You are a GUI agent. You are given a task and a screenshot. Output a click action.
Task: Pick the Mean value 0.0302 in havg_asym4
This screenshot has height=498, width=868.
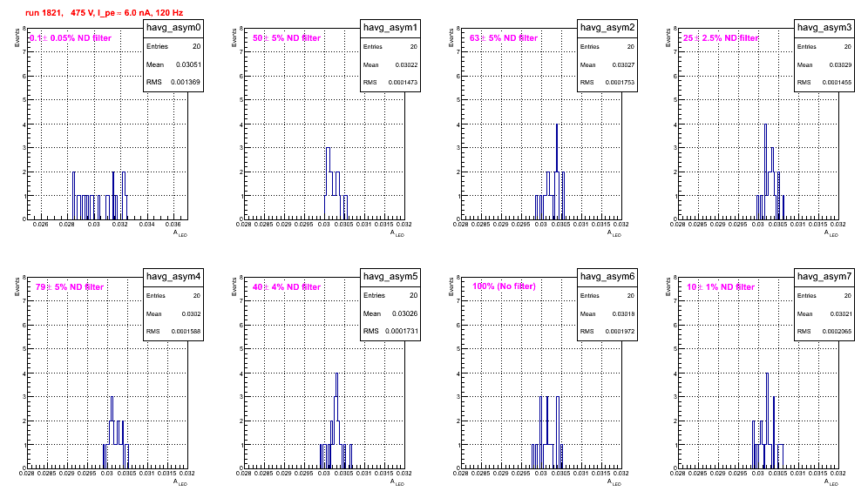coord(191,314)
